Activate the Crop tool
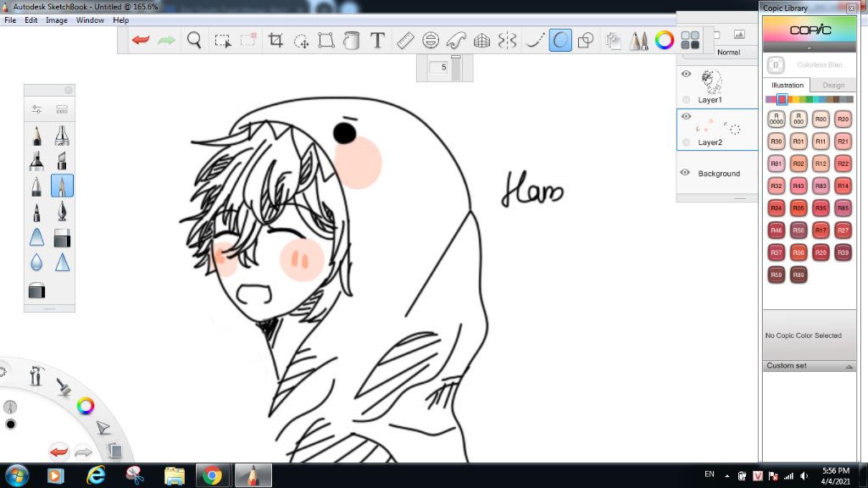 (x=275, y=40)
